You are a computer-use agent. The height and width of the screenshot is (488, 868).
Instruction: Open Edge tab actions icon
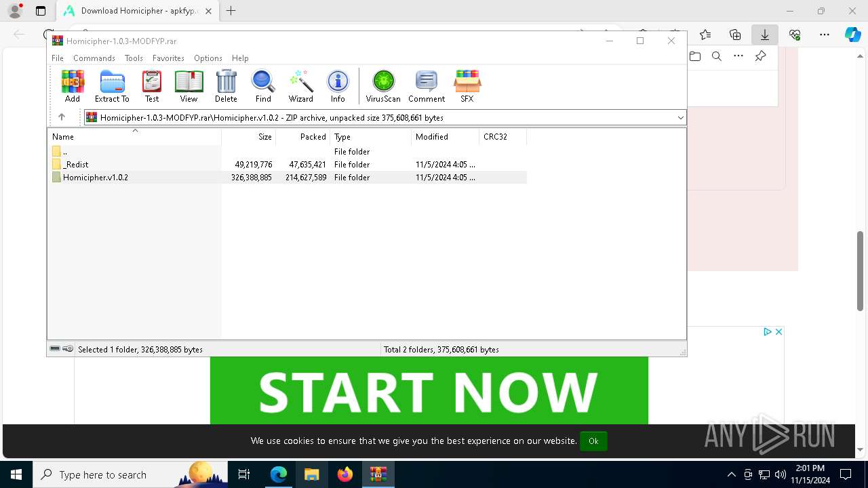[41, 11]
